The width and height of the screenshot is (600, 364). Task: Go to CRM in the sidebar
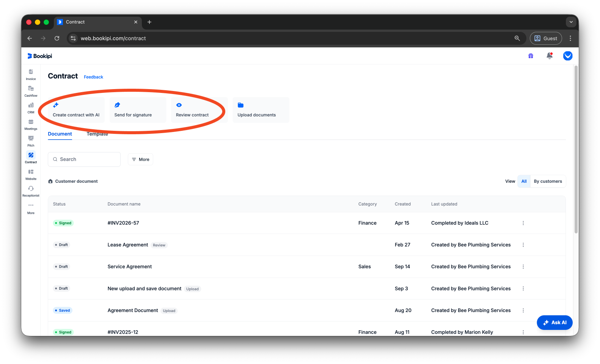(31, 108)
